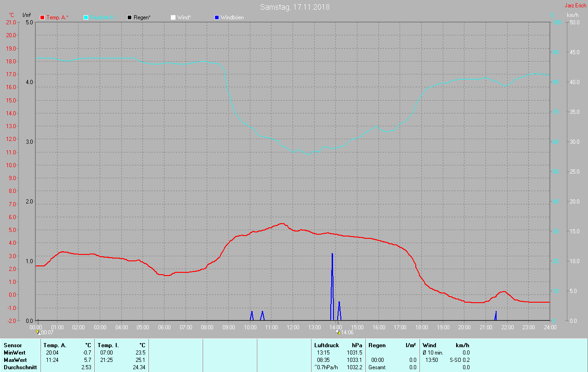Click the 'Sensor' header cell
The width and height of the screenshot is (588, 372).
point(12,345)
